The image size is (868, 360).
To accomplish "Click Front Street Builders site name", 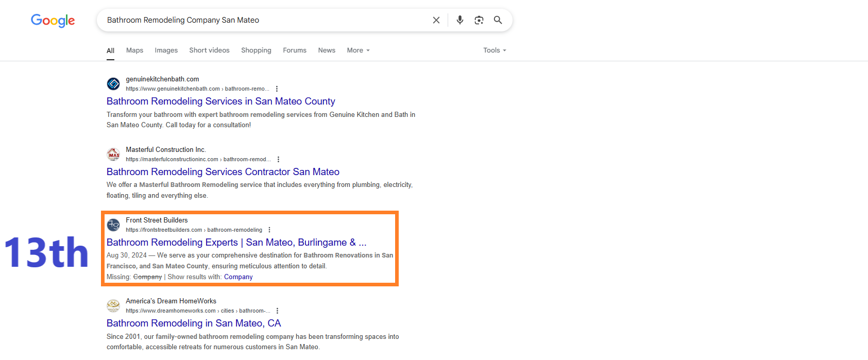I will pos(157,220).
